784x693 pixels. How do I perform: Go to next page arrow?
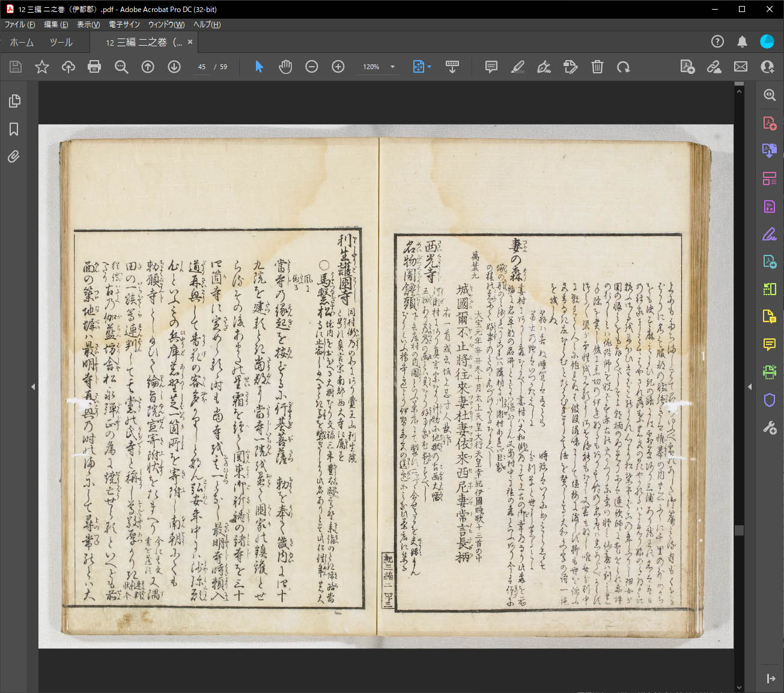click(174, 67)
